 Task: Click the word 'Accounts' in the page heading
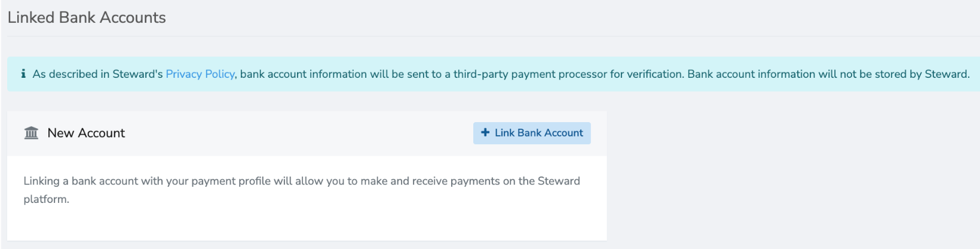133,17
